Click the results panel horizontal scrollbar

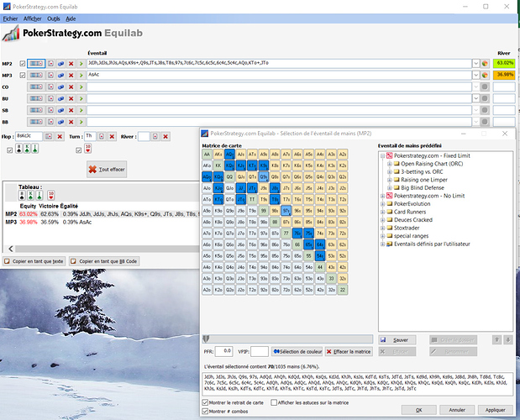coord(102,249)
